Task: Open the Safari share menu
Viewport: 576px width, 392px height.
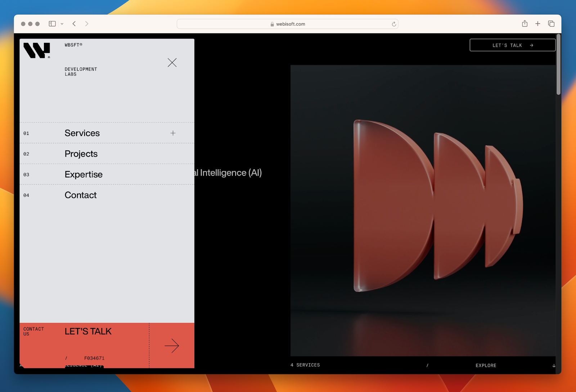Action: [525, 24]
